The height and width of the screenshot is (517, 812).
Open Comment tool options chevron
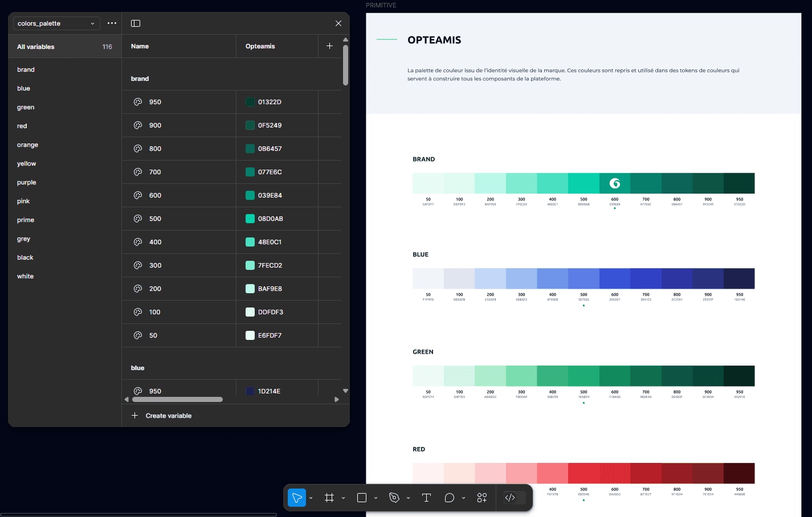(463, 498)
